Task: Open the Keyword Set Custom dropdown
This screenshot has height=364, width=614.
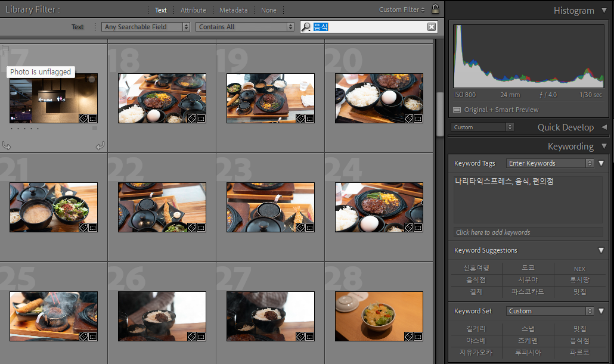Action: pos(550,311)
